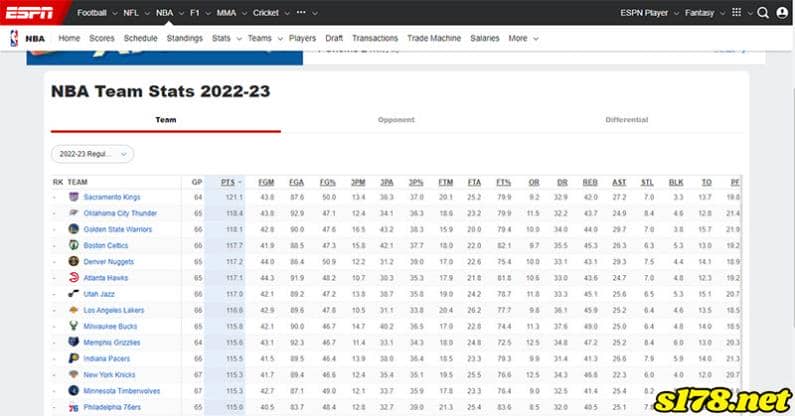Image resolution: width=795 pixels, height=416 pixels.
Task: Open Sacramento Kings team link
Action: [112, 197]
